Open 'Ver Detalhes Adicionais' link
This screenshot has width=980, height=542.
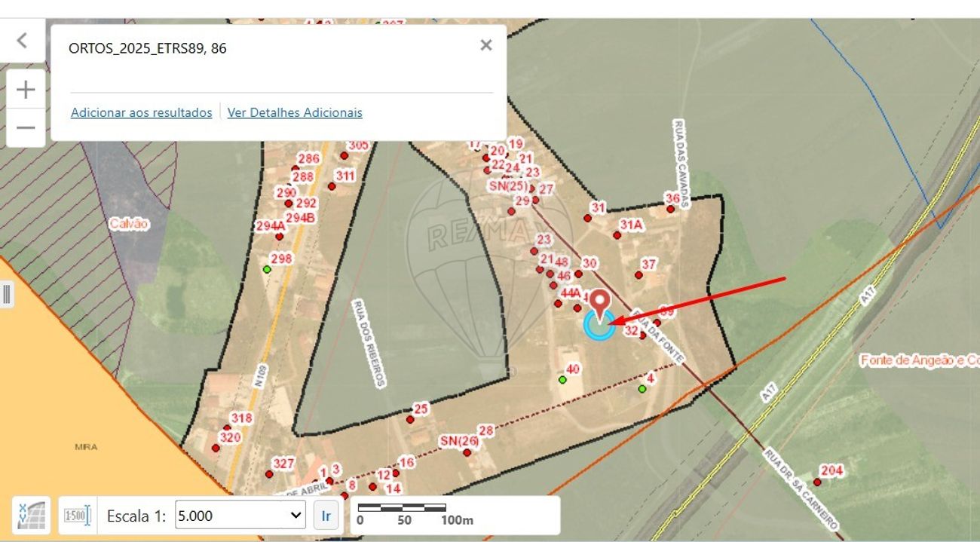pos(295,112)
